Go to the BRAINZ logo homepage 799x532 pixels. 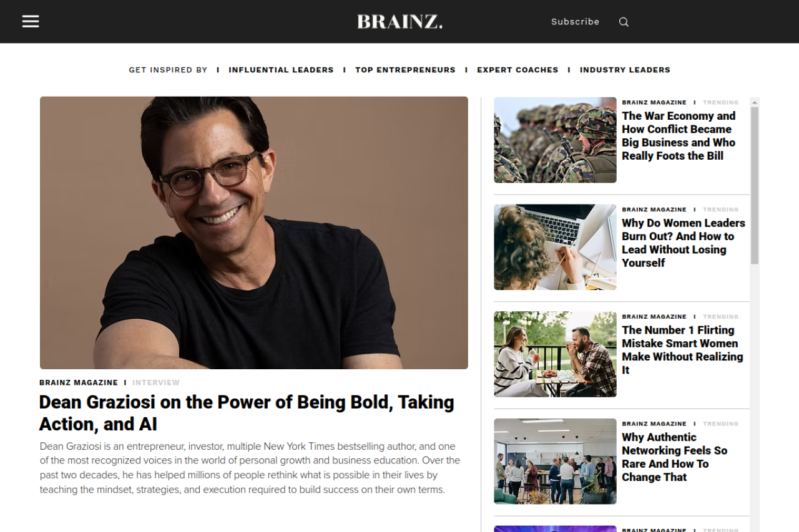coord(399,22)
